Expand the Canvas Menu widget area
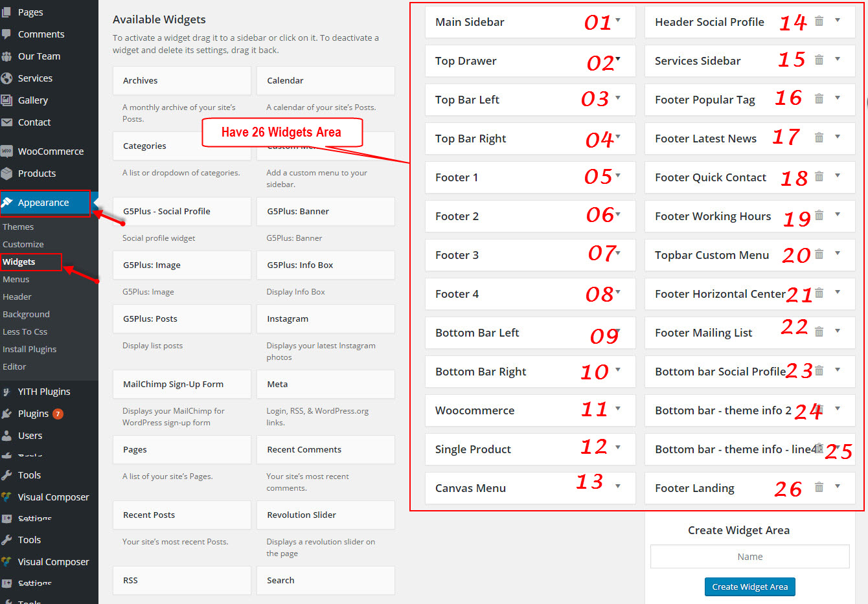 pos(618,486)
